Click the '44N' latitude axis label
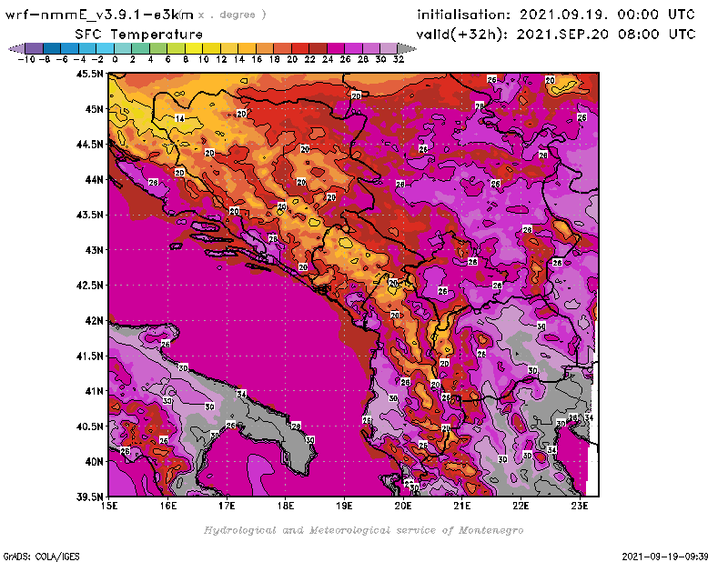 (x=95, y=179)
